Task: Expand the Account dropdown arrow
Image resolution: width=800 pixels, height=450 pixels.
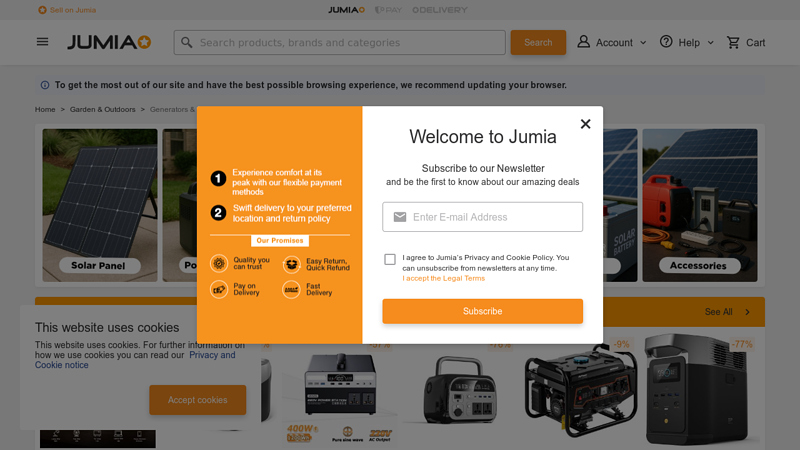Action: coord(643,43)
